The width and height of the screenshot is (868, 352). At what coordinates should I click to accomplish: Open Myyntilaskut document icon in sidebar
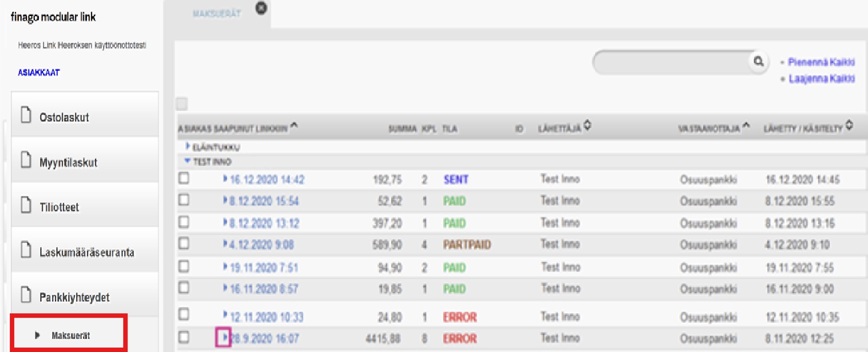click(x=26, y=160)
